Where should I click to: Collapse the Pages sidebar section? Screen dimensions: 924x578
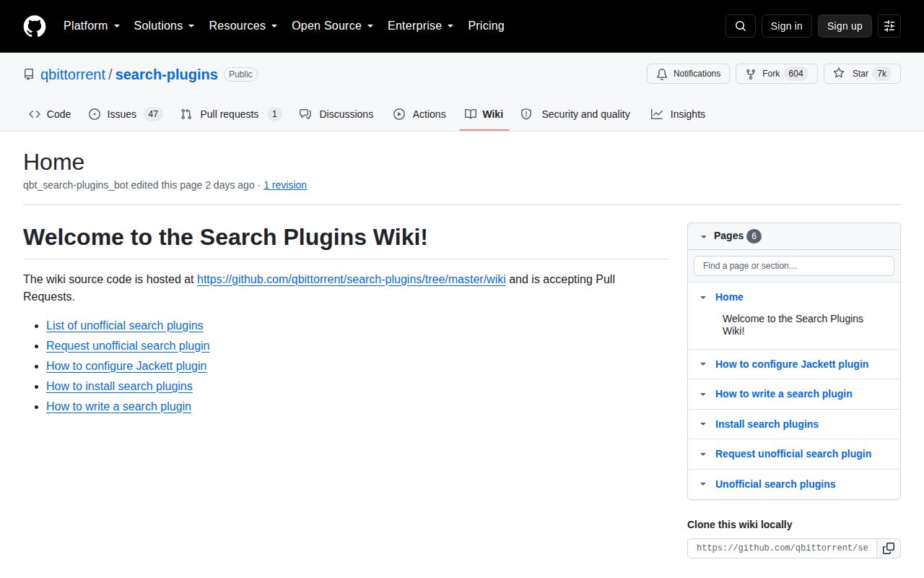703,236
